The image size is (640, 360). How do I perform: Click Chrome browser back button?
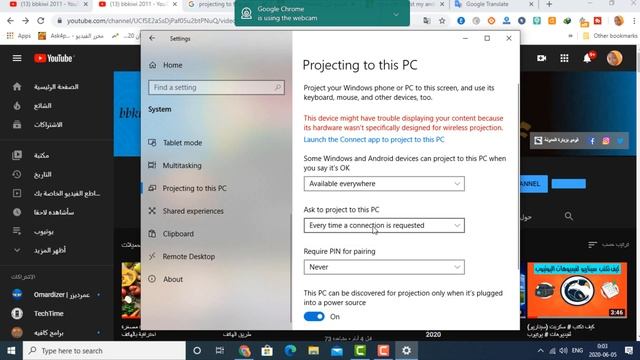point(10,20)
